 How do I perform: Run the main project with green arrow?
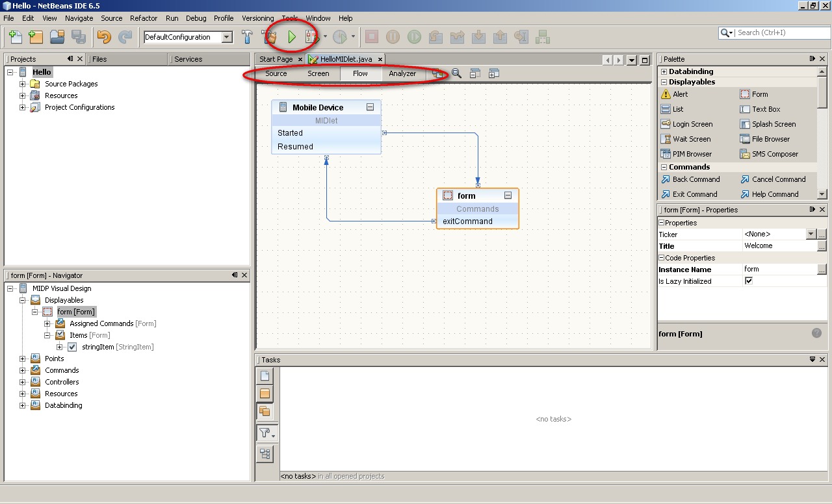292,37
